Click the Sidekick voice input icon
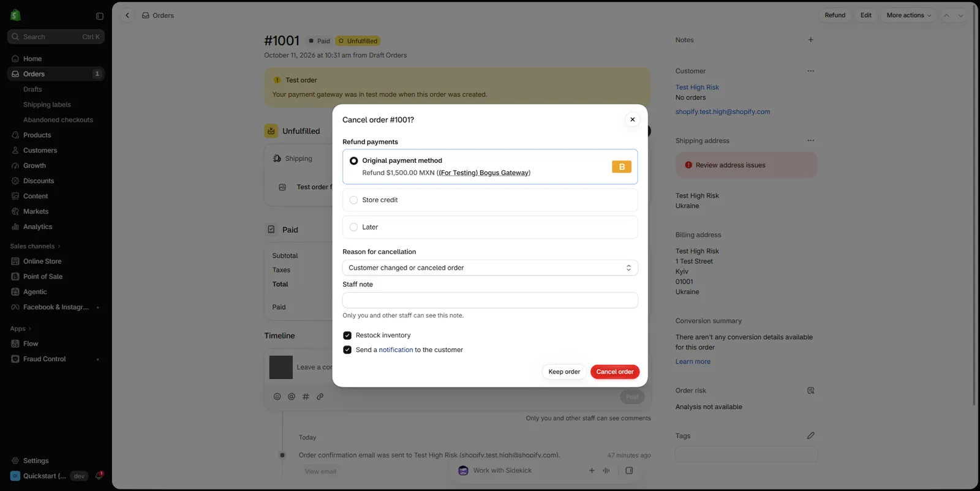Viewport: 980px width, 491px height. [x=606, y=471]
